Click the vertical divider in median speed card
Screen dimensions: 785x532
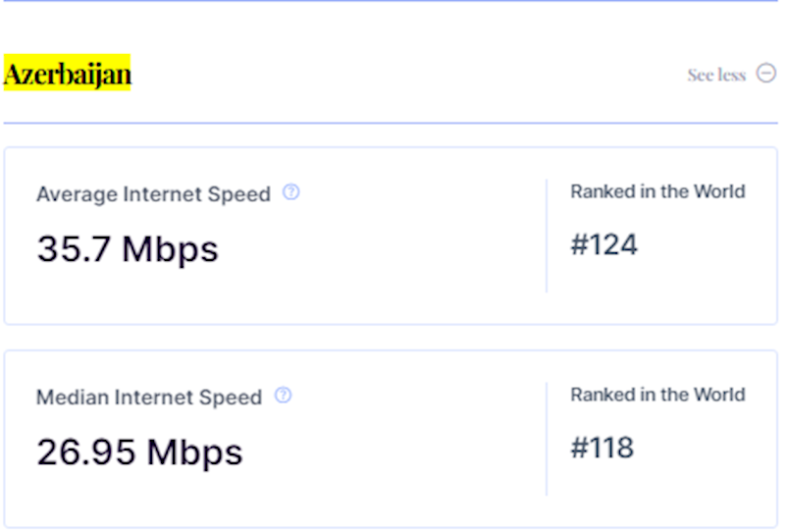pyautogui.click(x=547, y=439)
